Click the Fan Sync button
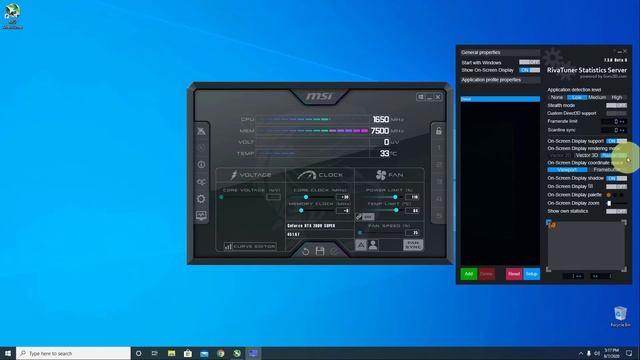This screenshot has width=640, height=360. click(x=413, y=245)
